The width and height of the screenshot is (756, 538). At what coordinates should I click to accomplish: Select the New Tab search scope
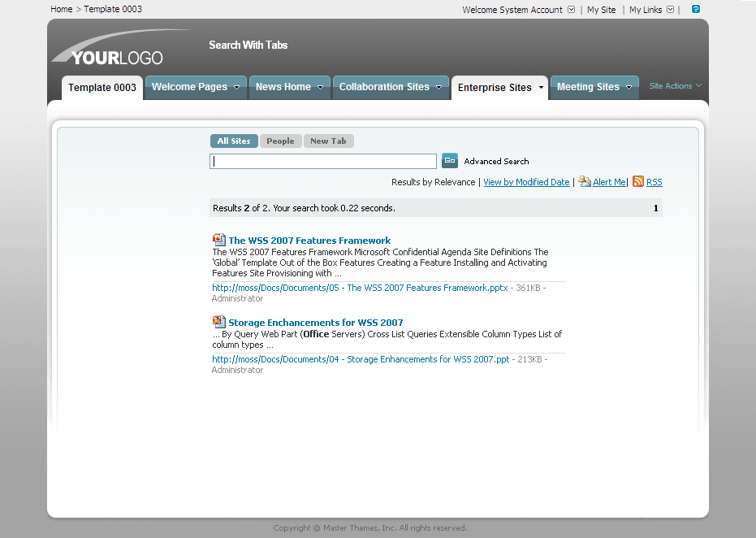pos(328,141)
